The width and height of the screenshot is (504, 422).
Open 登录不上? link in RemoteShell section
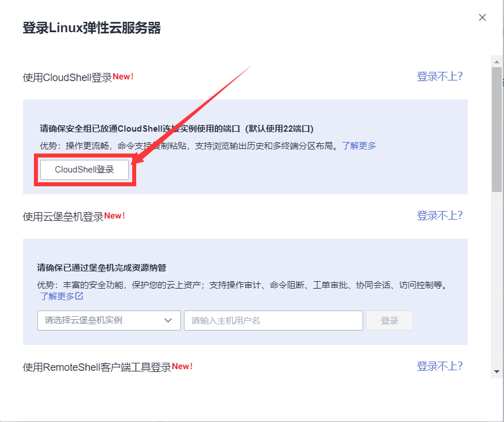(439, 365)
